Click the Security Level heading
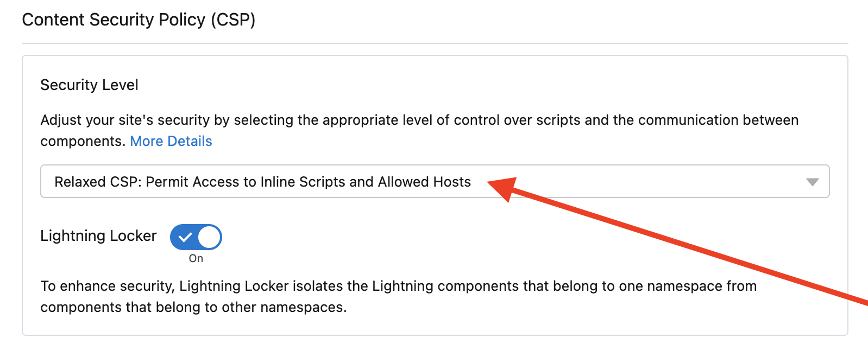This screenshot has height=357, width=868. (89, 85)
